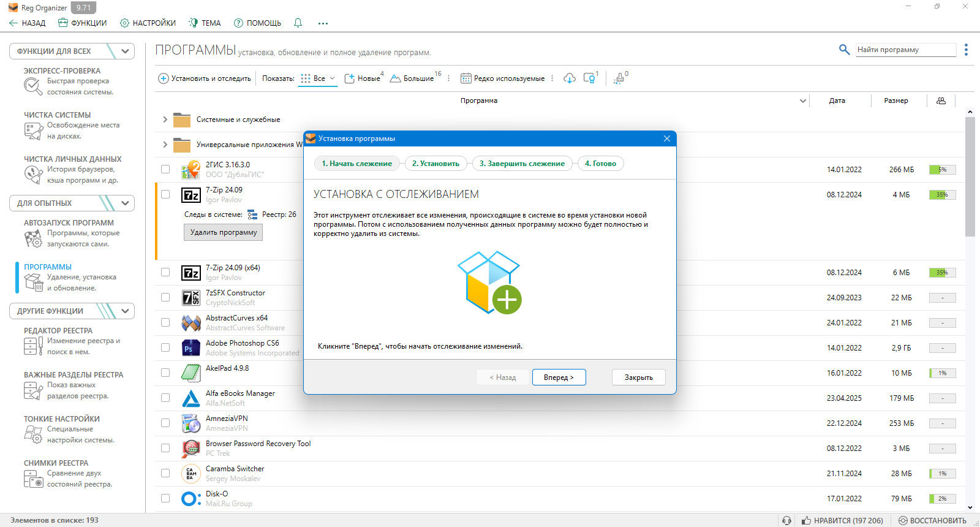Select the Caramba Switcher checkbox
Image resolution: width=980 pixels, height=527 pixels.
[165, 473]
